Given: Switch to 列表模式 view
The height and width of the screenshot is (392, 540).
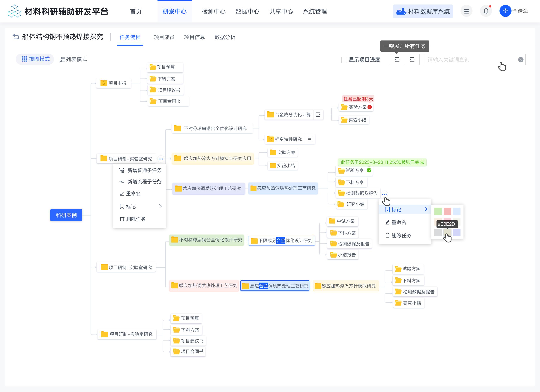Looking at the screenshot, I should pos(73,59).
